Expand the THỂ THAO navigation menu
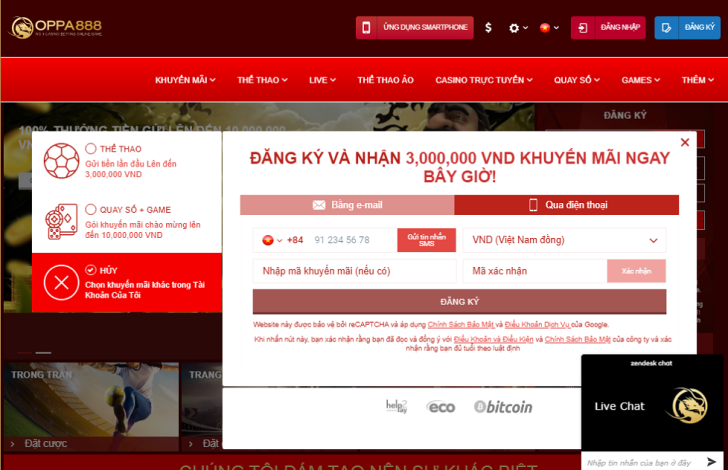Viewport: 728px width, 470px height. (262, 80)
